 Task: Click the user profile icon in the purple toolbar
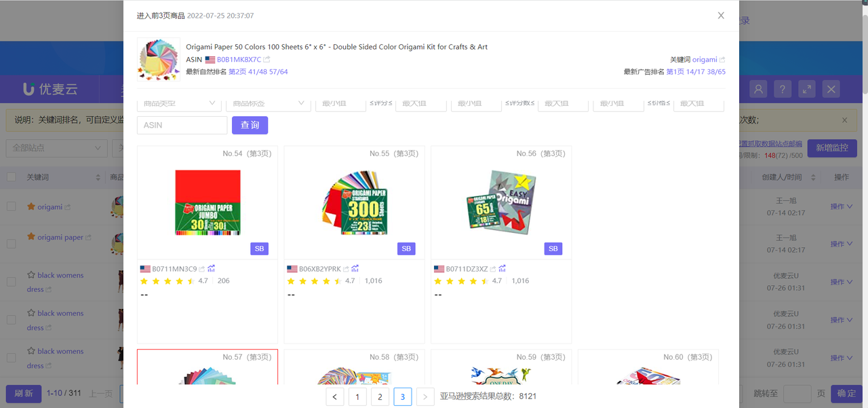[757, 88]
